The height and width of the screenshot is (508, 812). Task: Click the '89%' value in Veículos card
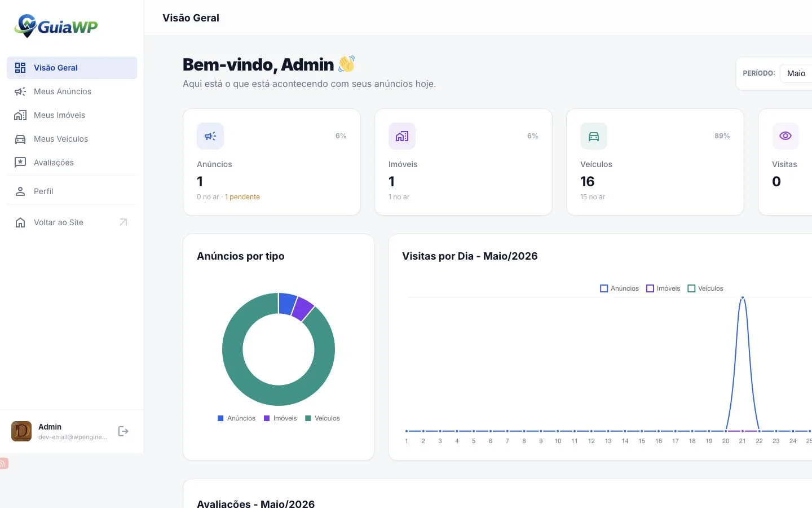point(722,136)
